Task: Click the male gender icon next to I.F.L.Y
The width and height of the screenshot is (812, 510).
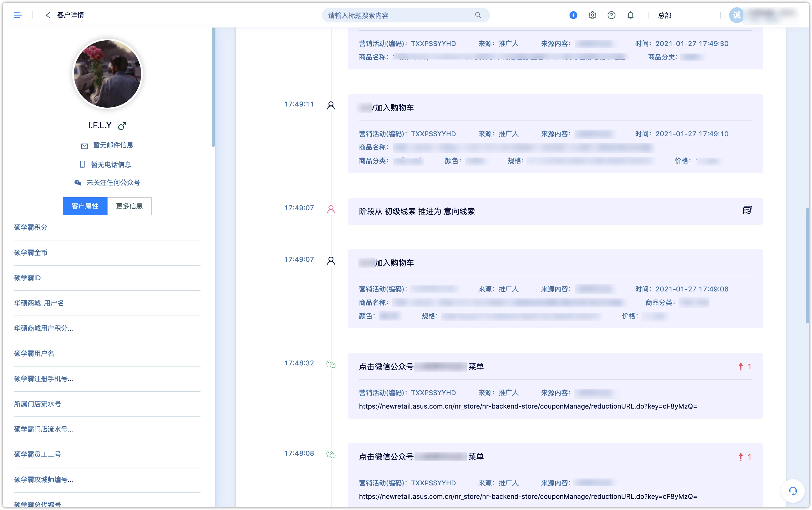Action: 122,126
